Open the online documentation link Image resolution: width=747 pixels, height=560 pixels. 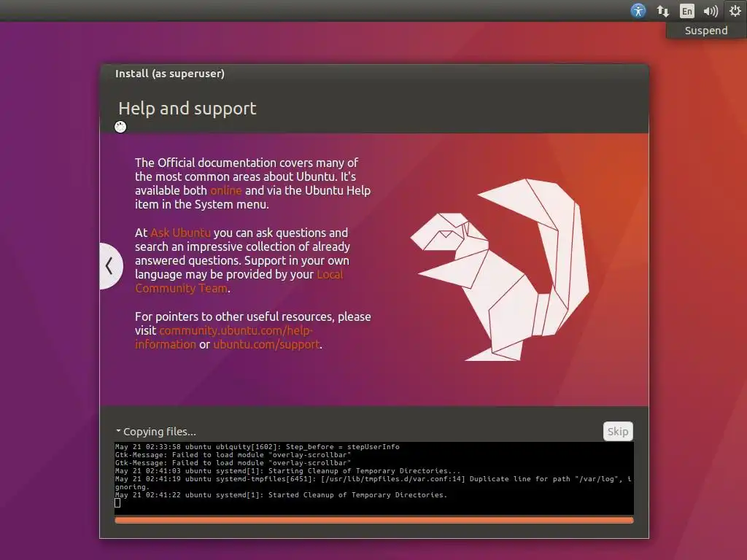click(226, 190)
